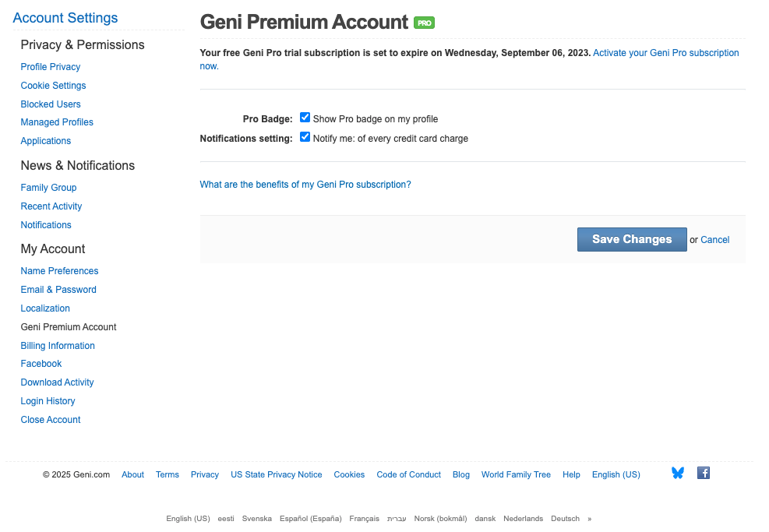769x532 pixels.
Task: Open Cookie Settings from sidebar
Action: (53, 86)
